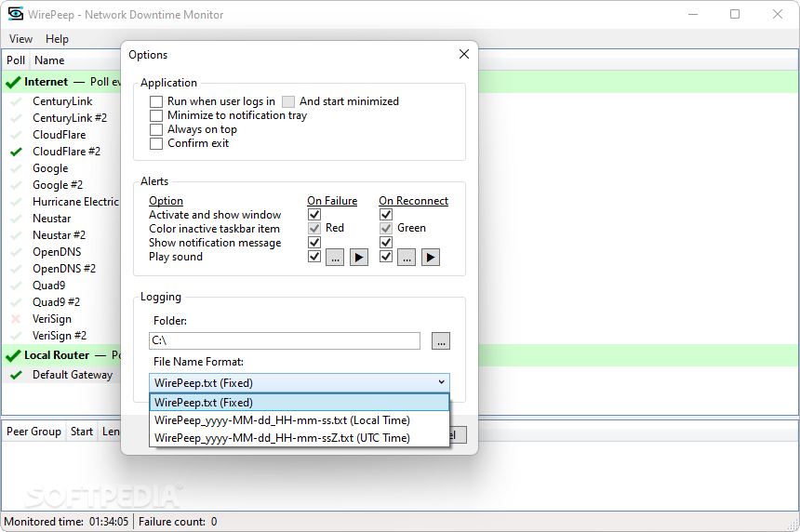800x532 pixels.
Task: Click the green check icon next to Internet
Action: click(x=13, y=82)
